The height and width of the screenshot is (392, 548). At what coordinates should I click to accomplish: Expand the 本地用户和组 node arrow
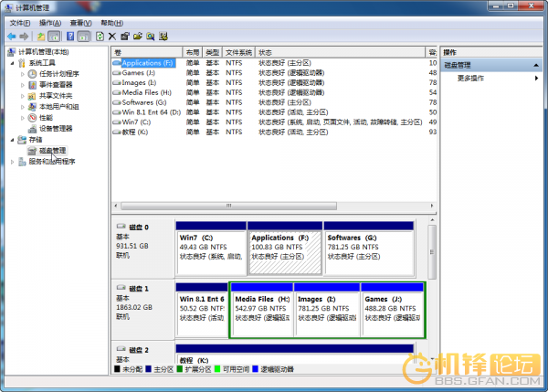pos(22,107)
